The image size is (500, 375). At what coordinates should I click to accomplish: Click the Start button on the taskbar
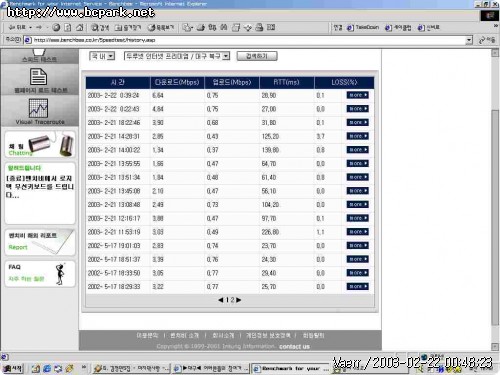pos(12,368)
